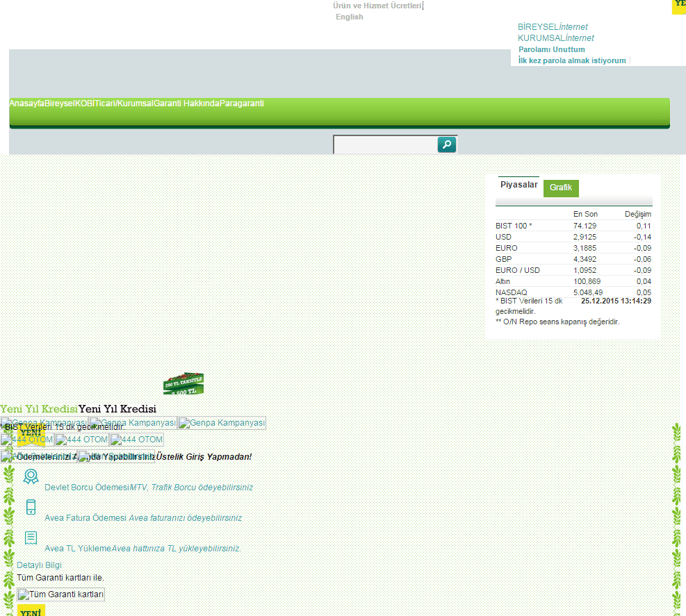686x616 pixels.
Task: Open the KURUMSAL İnternet login link
Action: [x=555, y=38]
